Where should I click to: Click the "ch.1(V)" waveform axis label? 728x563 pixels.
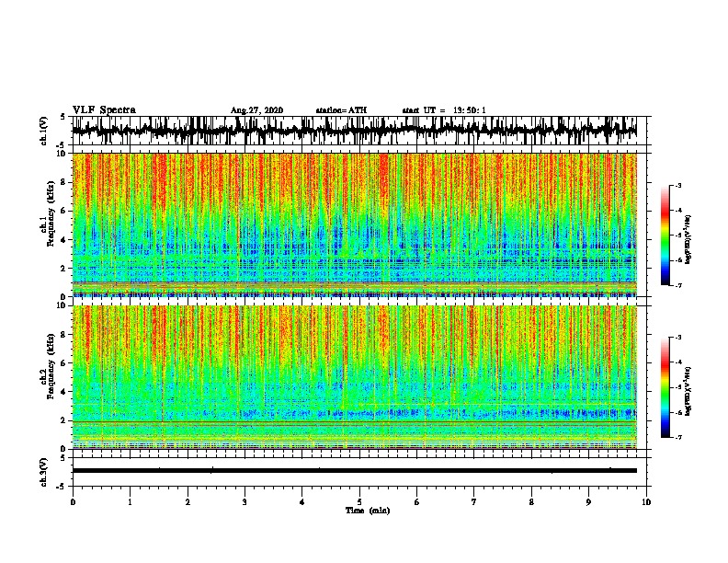click(x=44, y=130)
